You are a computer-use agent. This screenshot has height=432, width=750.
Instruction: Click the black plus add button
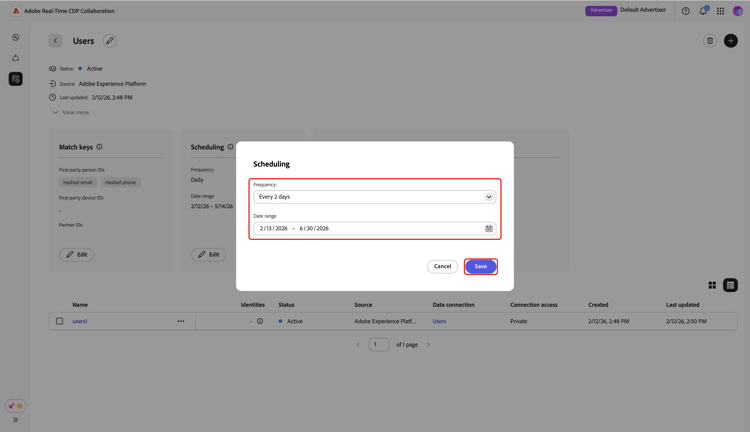pos(730,41)
